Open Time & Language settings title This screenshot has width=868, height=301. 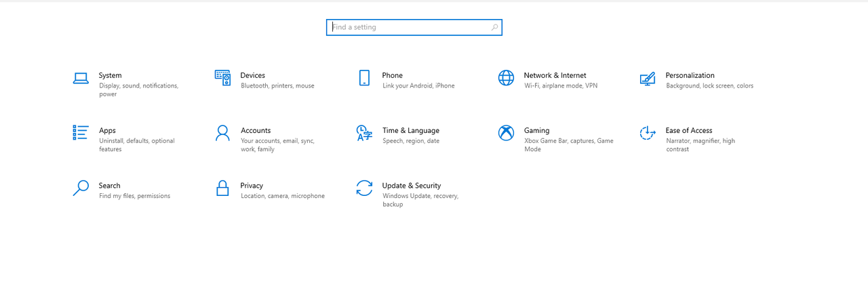(411, 130)
